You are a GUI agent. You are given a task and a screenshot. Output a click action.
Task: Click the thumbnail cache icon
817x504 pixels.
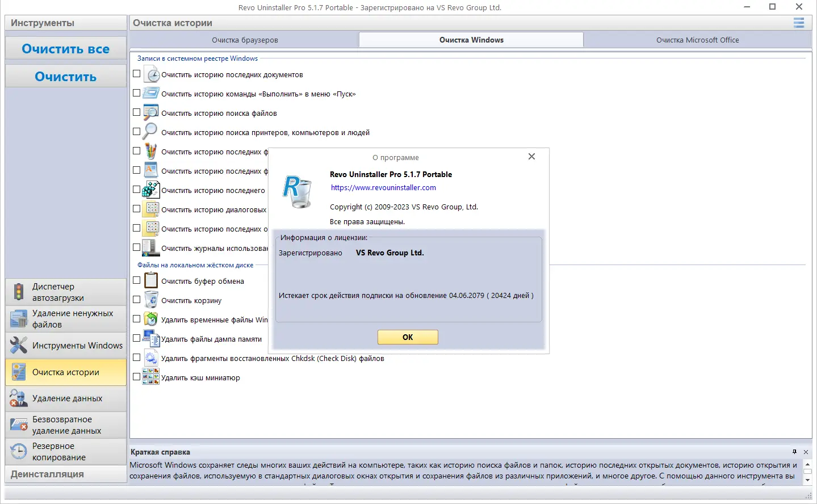[151, 377]
